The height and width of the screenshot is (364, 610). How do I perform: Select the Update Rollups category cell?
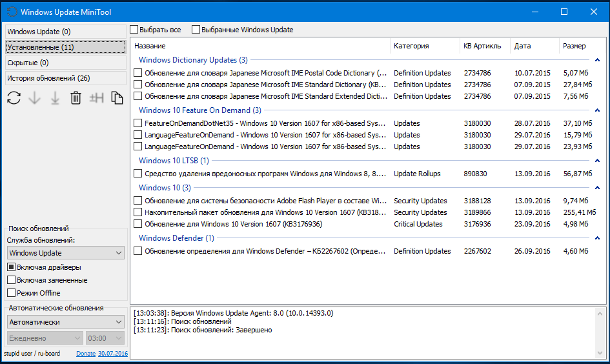point(417,174)
